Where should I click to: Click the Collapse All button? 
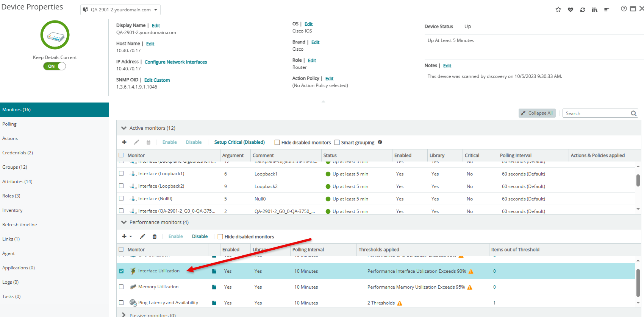click(x=537, y=113)
